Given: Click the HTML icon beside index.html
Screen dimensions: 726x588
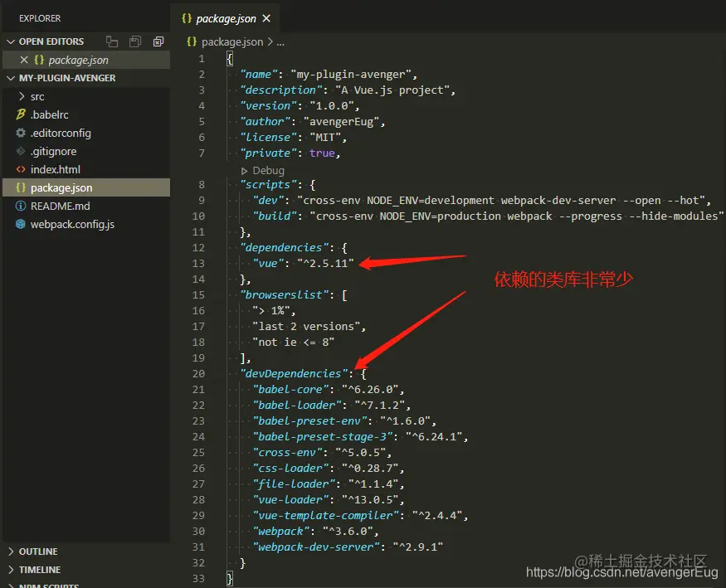Looking at the screenshot, I should (x=21, y=170).
